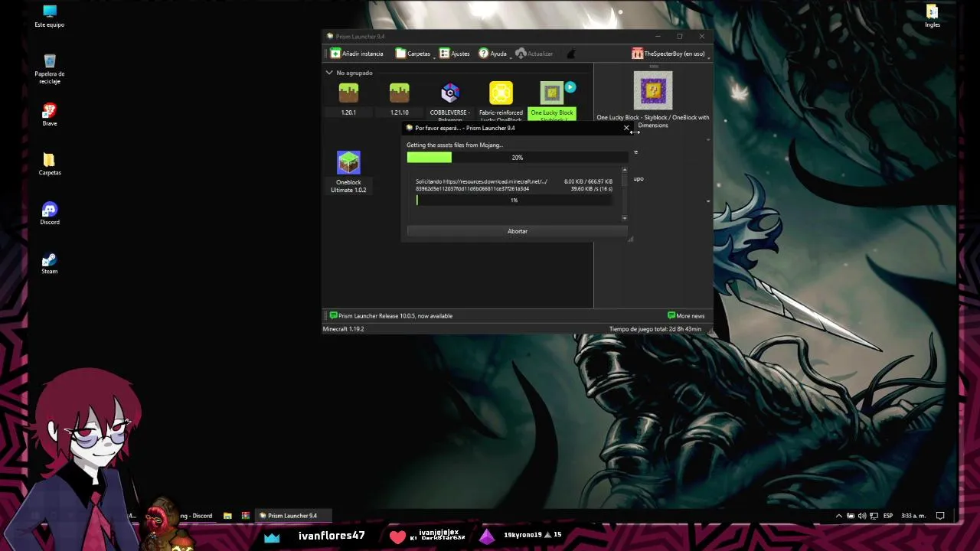980x551 pixels.
Task: Select the Carpetas desktop folder
Action: 50,164
